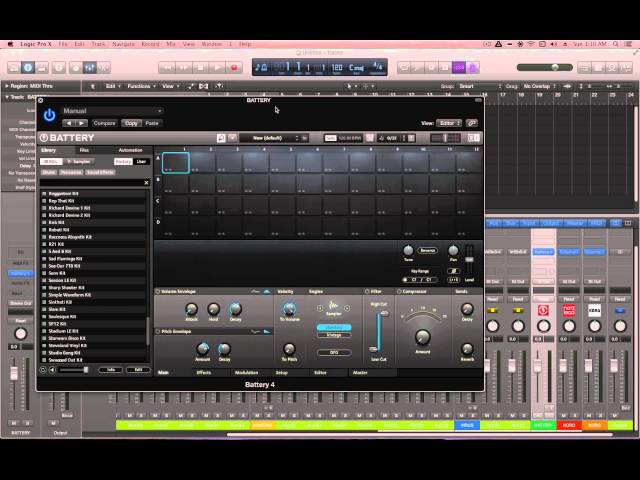
Task: Select the highlighted cell A1 in matrix
Action: click(176, 162)
